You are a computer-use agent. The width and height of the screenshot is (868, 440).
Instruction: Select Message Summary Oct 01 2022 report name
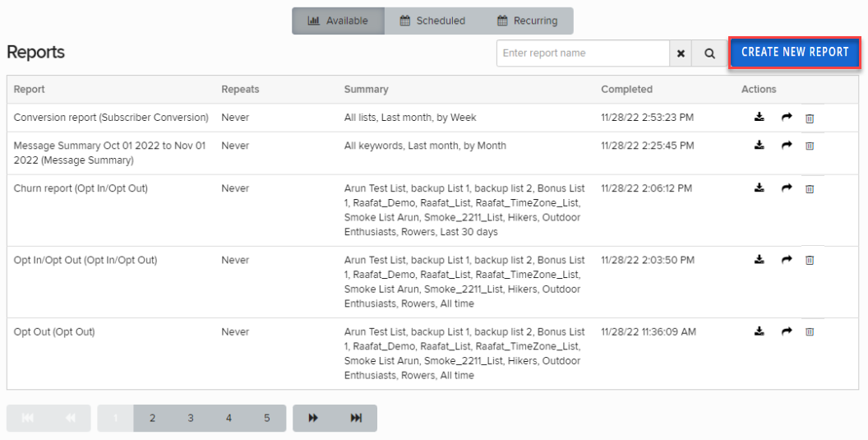point(109,153)
